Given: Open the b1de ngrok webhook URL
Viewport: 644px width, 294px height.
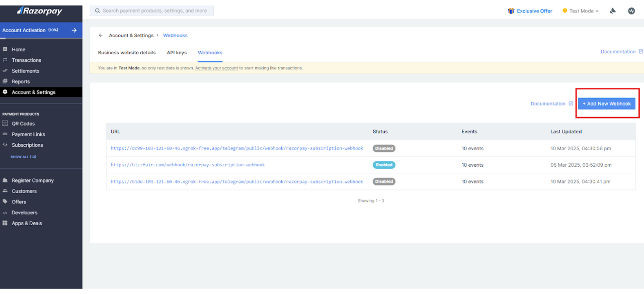Looking at the screenshot, I should 237,181.
